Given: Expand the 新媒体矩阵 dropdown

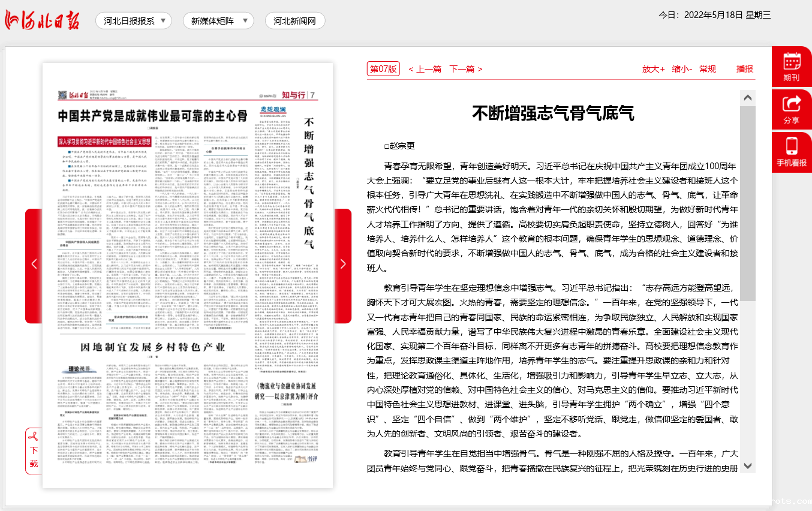Looking at the screenshot, I should pyautogui.click(x=218, y=21).
